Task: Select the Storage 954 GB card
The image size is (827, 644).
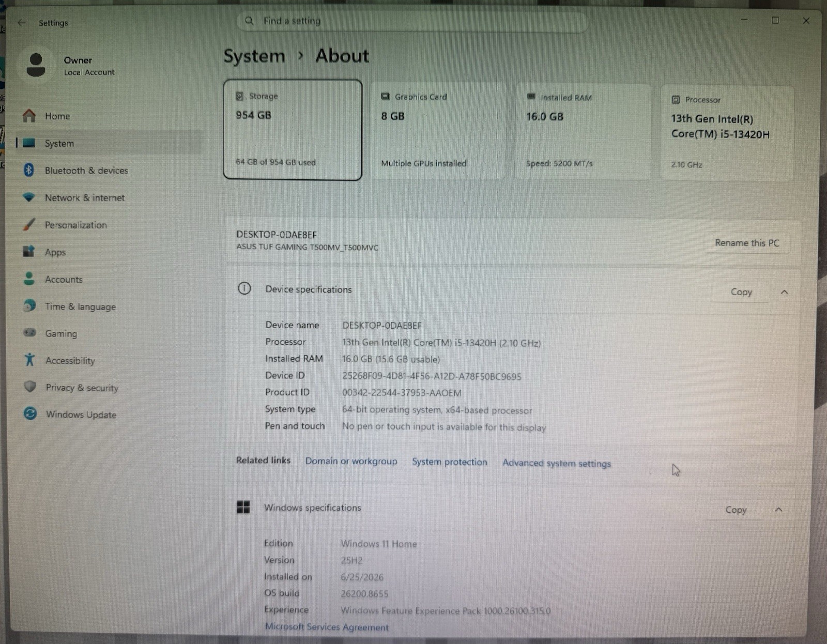Action: [293, 130]
